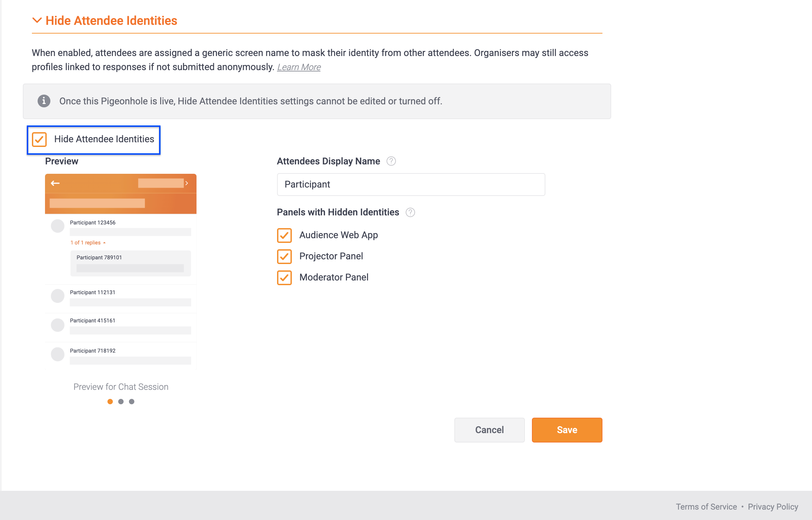Viewport: 812px width, 520px height.
Task: Open the Learn More link
Action: [299, 67]
